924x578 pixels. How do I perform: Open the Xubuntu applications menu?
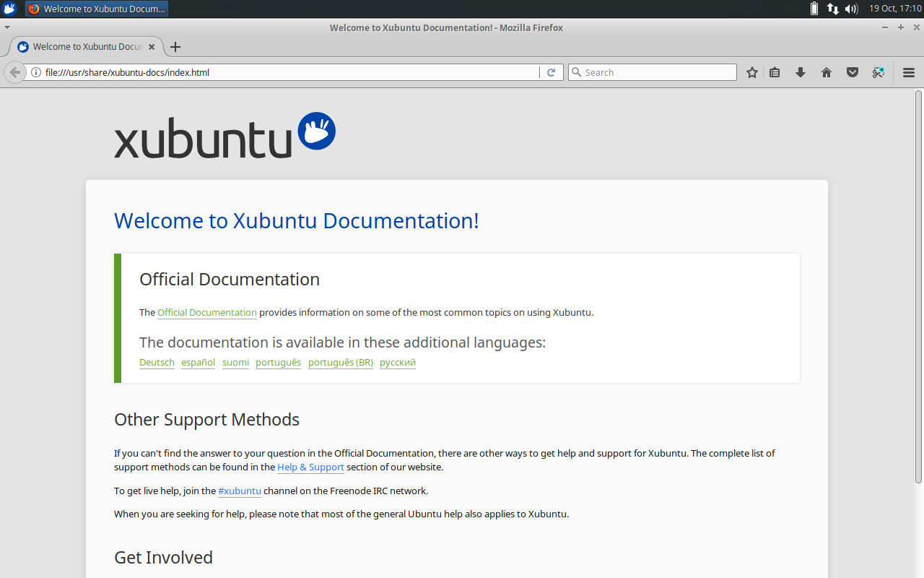point(9,9)
